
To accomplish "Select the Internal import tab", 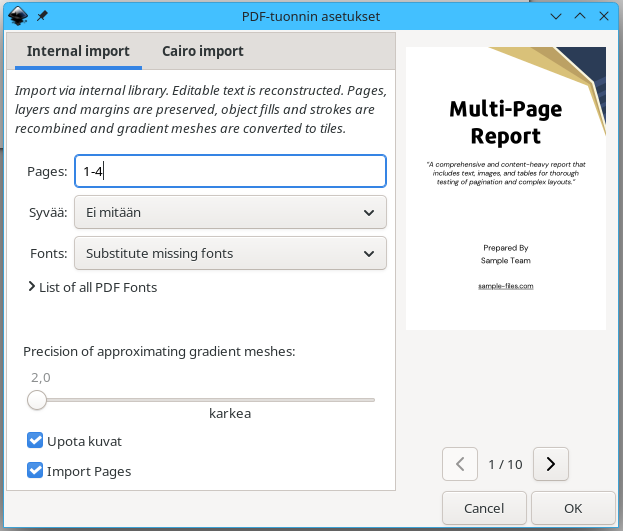I will (76, 51).
